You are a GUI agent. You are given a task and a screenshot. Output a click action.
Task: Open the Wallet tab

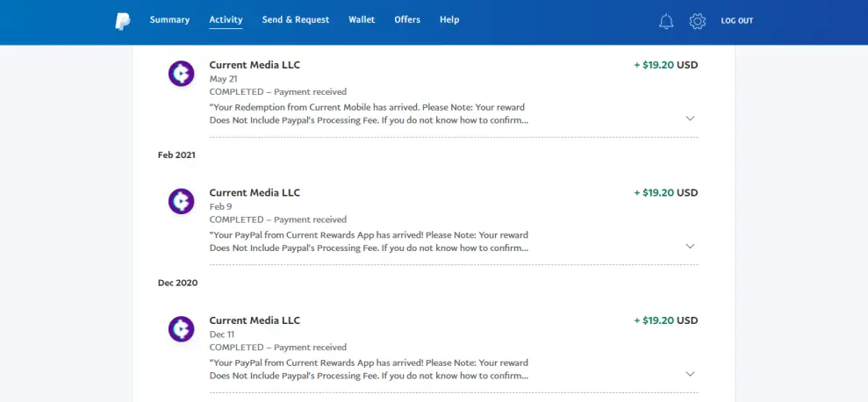click(x=362, y=20)
